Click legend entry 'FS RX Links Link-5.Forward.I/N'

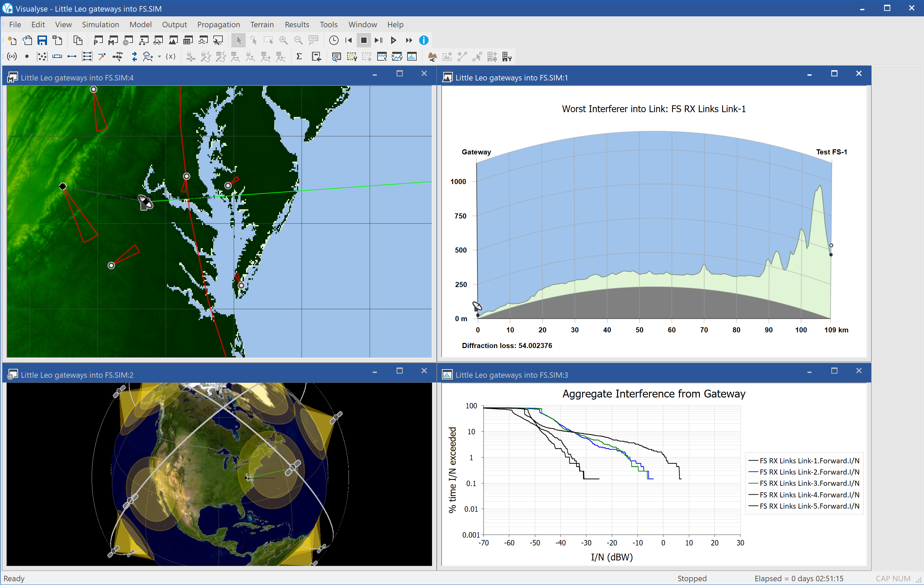tap(804, 506)
